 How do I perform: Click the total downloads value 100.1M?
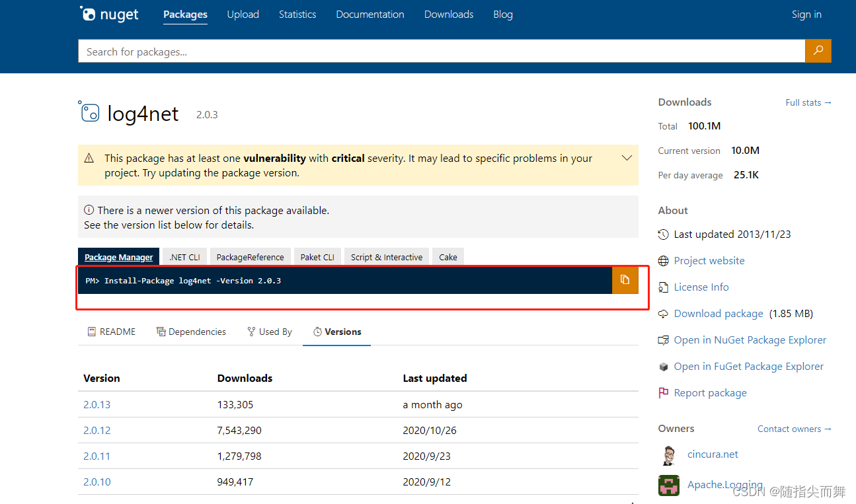[x=705, y=126]
